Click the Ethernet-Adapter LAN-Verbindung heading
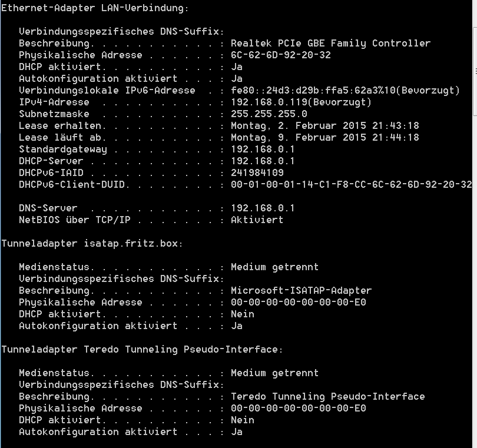The width and height of the screenshot is (477, 448). point(95,8)
